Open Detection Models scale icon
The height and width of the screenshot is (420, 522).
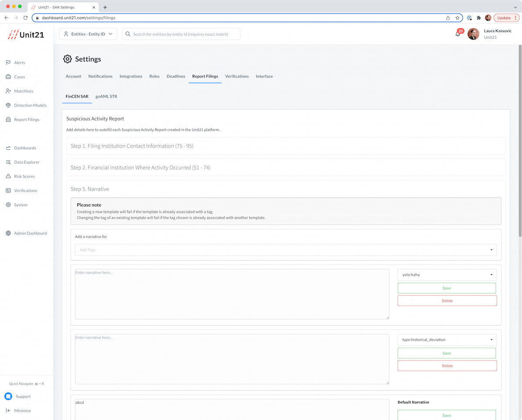[x=8, y=105]
